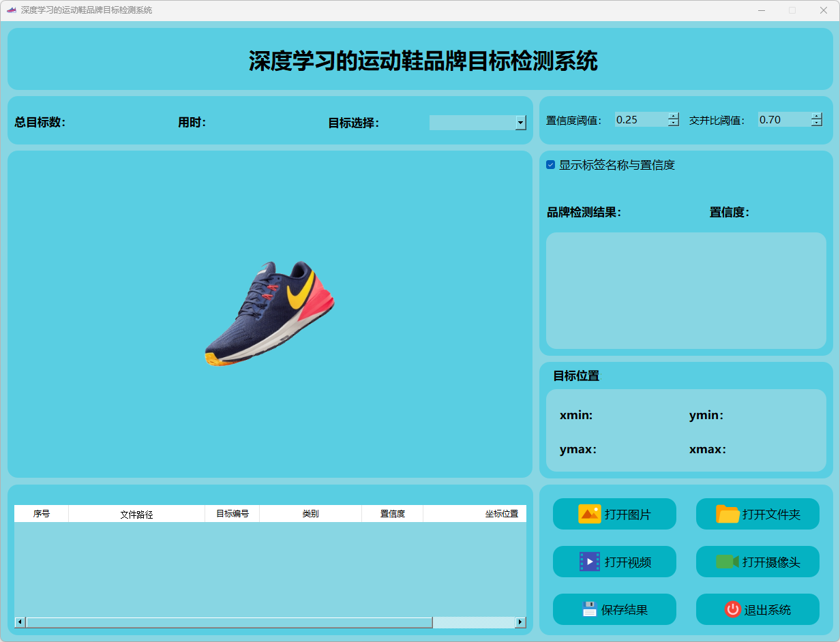Click the film icon on 打开视频
The width and height of the screenshot is (840, 642).
coord(589,562)
